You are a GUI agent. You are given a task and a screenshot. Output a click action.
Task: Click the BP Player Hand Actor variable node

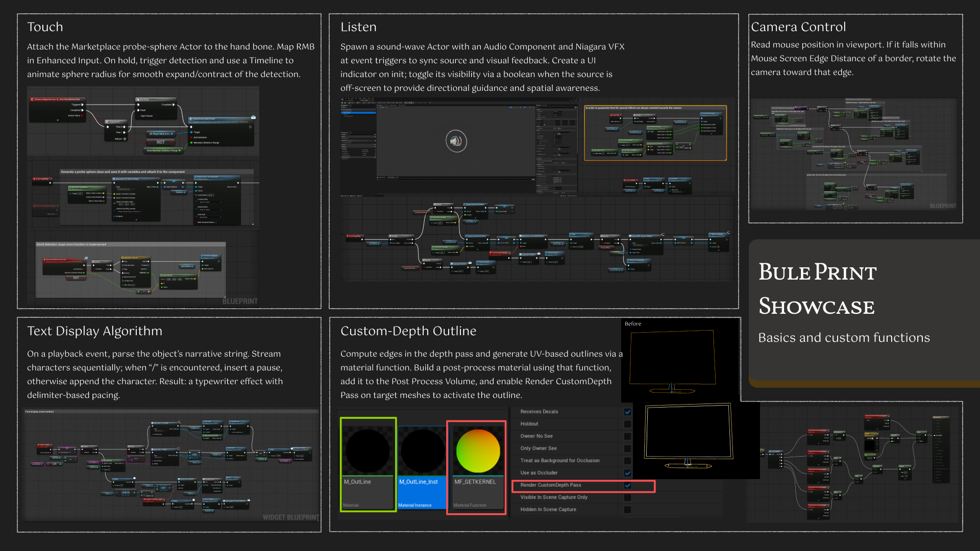(x=159, y=134)
